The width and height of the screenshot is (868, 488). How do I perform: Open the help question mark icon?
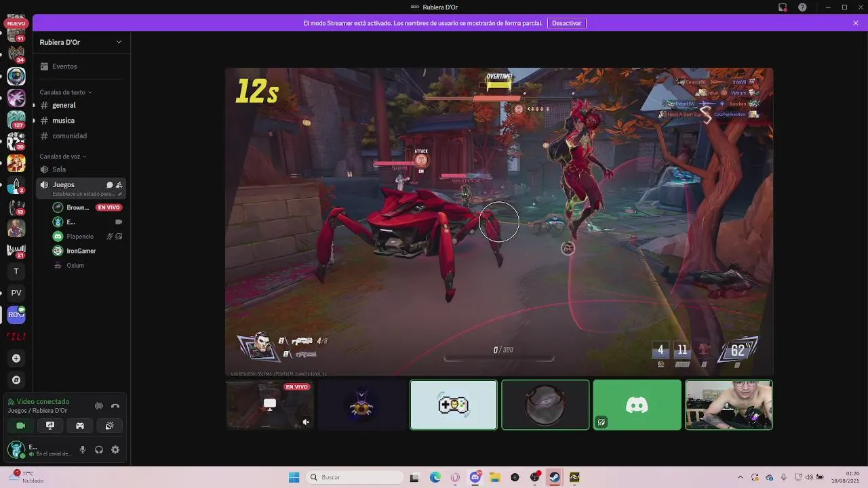[x=803, y=7]
